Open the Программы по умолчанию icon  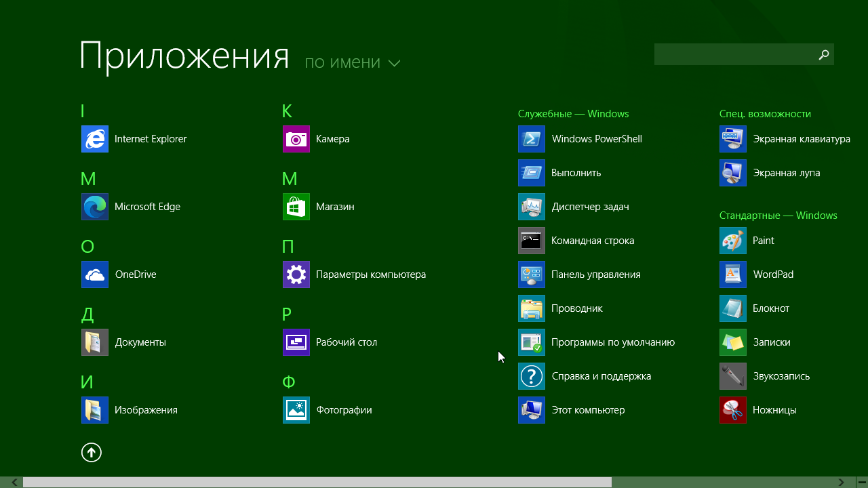tap(532, 342)
